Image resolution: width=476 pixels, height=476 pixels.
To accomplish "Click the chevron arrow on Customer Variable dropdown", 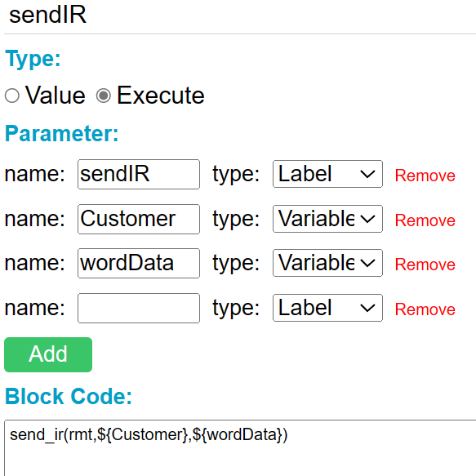I will click(367, 219).
